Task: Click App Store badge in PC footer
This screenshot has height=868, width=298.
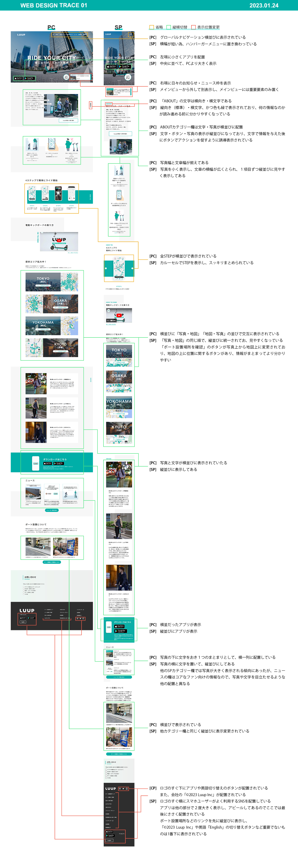Action: pyautogui.click(x=23, y=618)
